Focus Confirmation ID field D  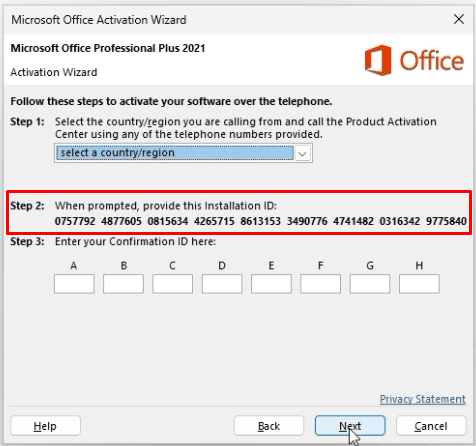point(222,284)
